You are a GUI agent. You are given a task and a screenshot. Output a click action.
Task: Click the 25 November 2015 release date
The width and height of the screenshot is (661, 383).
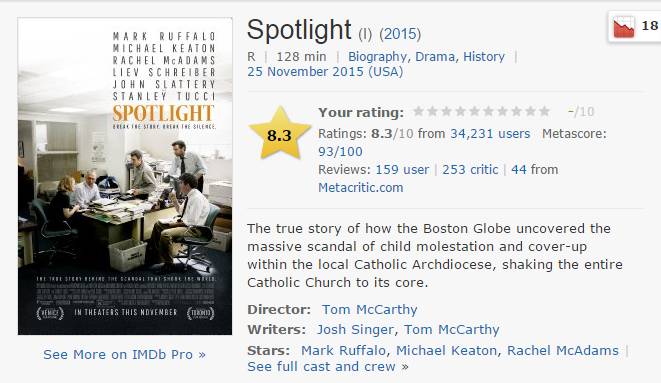[x=325, y=72]
